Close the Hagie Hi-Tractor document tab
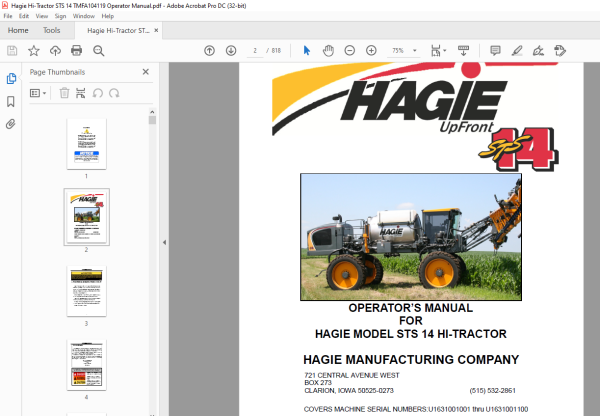 (x=156, y=30)
